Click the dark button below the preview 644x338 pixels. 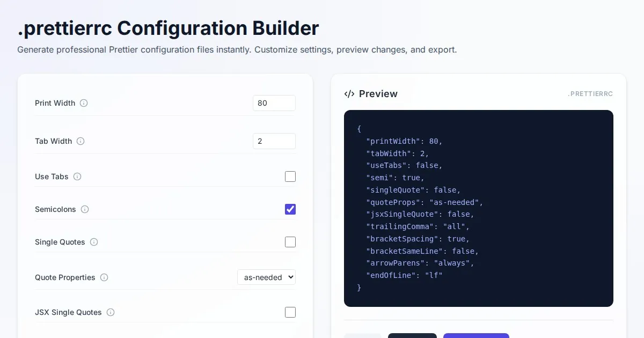pos(412,335)
